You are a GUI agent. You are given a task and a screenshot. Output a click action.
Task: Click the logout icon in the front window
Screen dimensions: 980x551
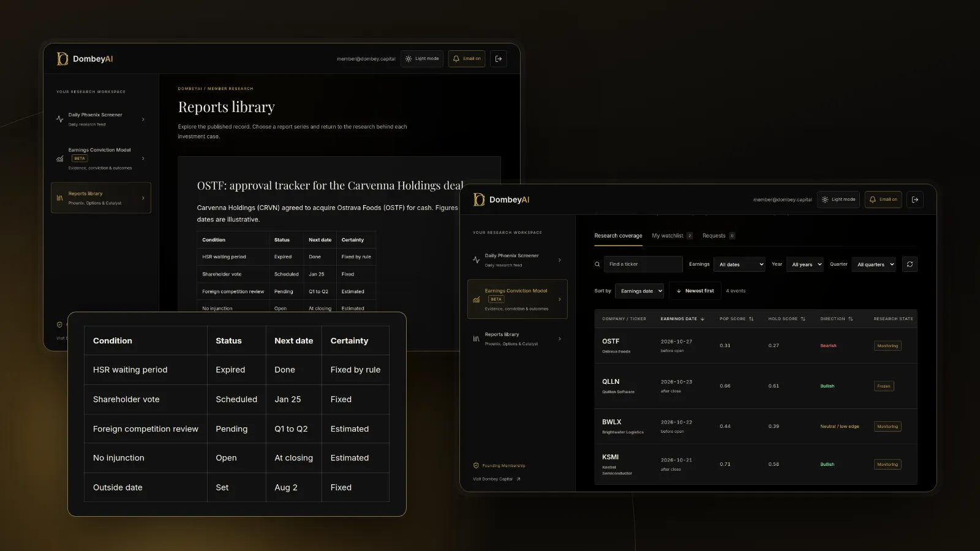point(915,200)
